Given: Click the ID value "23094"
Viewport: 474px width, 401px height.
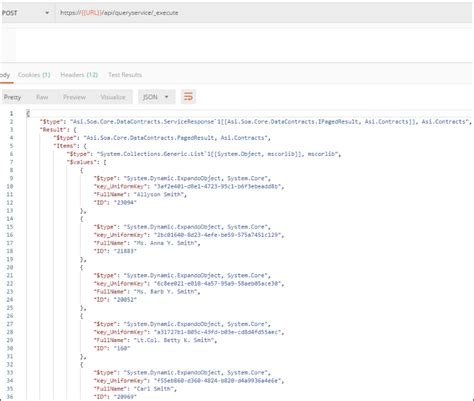Looking at the screenshot, I should point(125,202).
